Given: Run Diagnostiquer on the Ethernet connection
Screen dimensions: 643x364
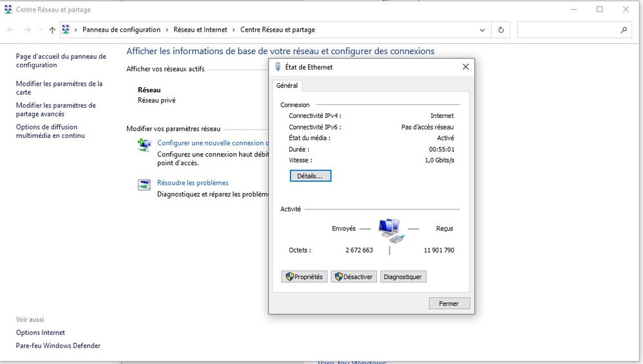Looking at the screenshot, I should [x=403, y=277].
